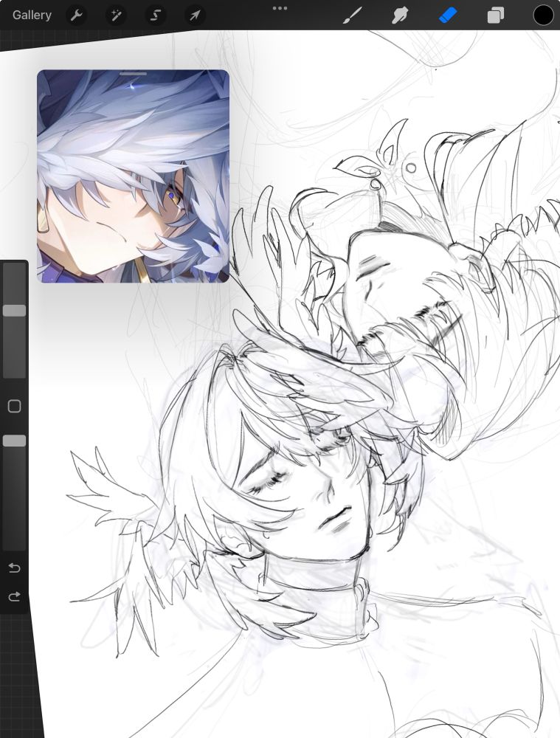Image resolution: width=560 pixels, height=738 pixels.
Task: Select the Eraser tool
Action: [448, 15]
